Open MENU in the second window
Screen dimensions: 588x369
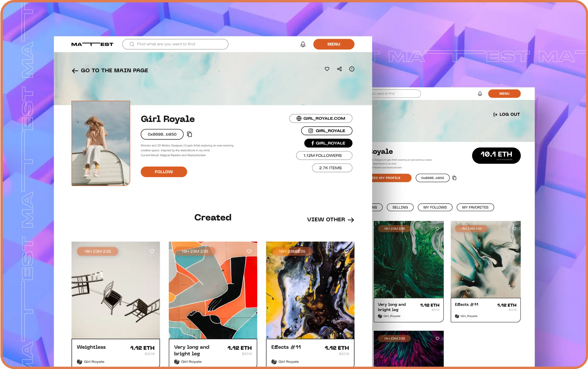[x=504, y=94]
